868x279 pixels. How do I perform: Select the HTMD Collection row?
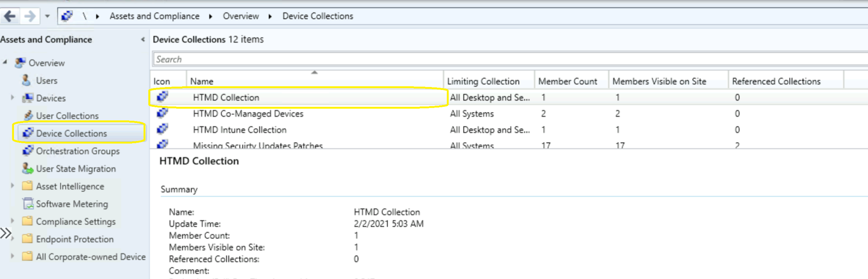point(509,98)
